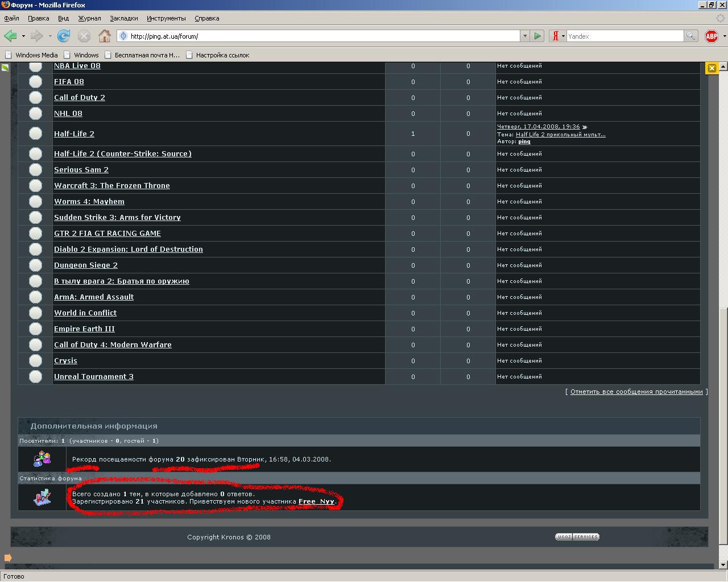Click the forum status icon beside Serious Sam 2
This screenshot has width=728, height=582.
point(35,169)
